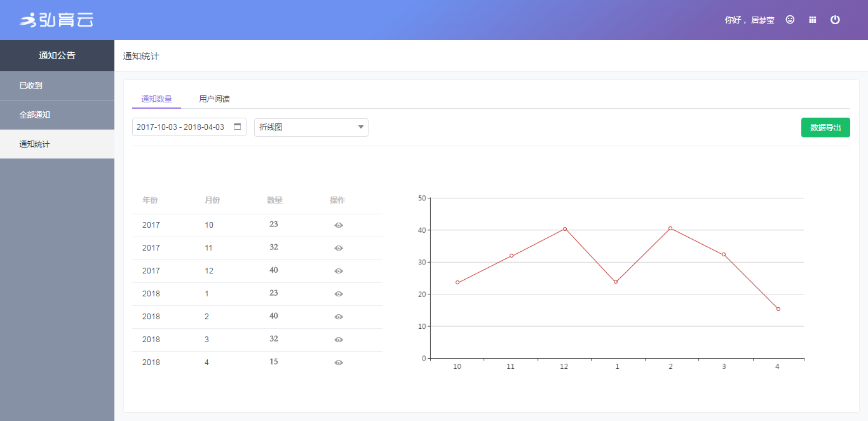The width and height of the screenshot is (868, 421).
Task: Switch to the 用户阅读 tab
Action: [x=214, y=99]
